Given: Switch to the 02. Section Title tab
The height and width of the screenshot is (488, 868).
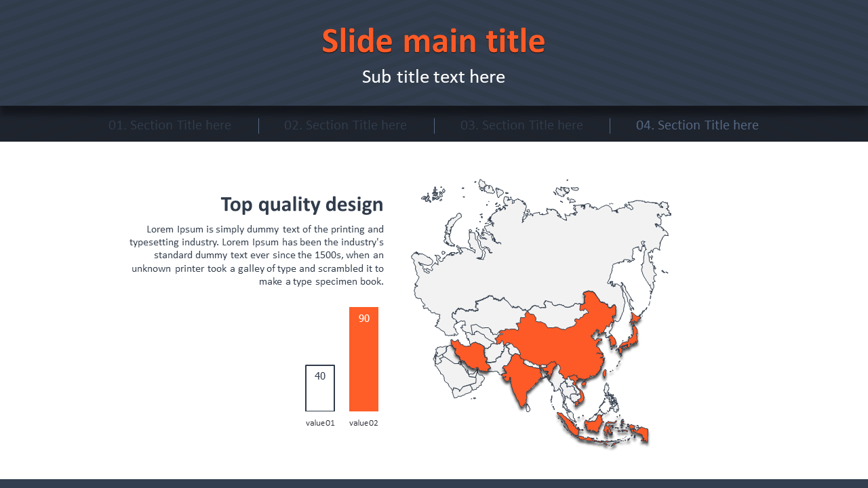Looking at the screenshot, I should click(345, 125).
